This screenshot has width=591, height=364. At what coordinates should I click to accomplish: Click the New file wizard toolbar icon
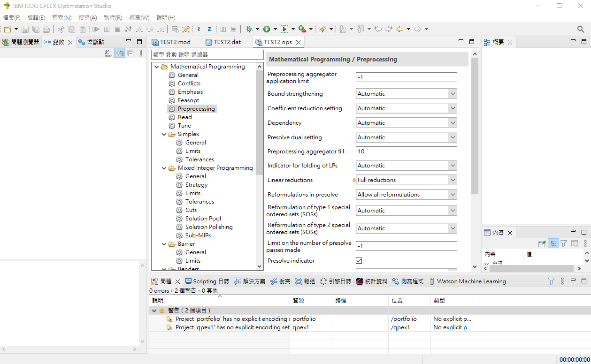click(8, 29)
